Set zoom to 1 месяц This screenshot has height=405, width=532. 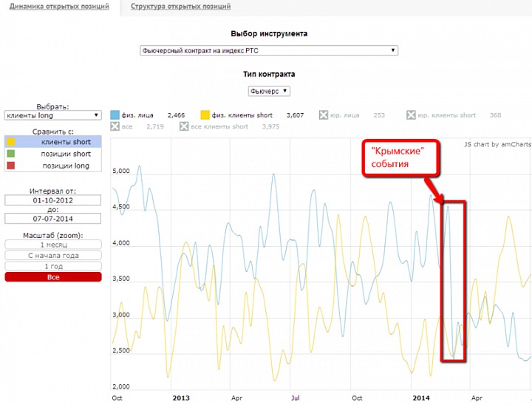(53, 245)
